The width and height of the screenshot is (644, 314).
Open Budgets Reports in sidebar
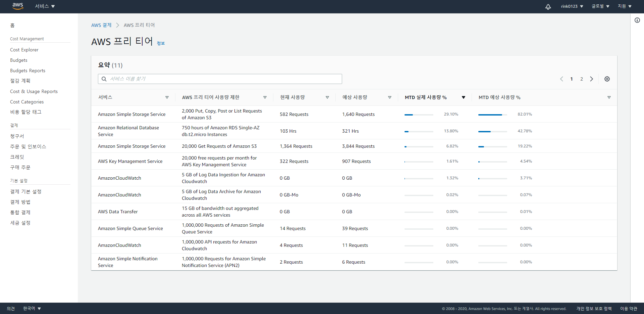(28, 71)
